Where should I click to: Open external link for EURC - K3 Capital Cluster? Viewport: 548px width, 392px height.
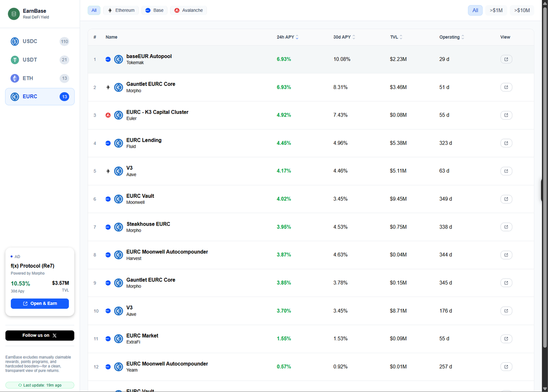(506, 115)
